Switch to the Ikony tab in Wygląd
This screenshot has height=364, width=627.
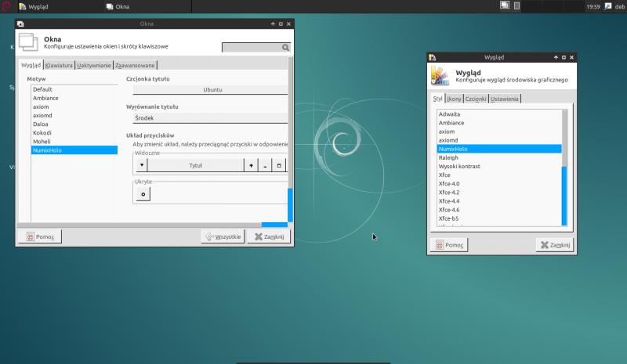(x=454, y=99)
